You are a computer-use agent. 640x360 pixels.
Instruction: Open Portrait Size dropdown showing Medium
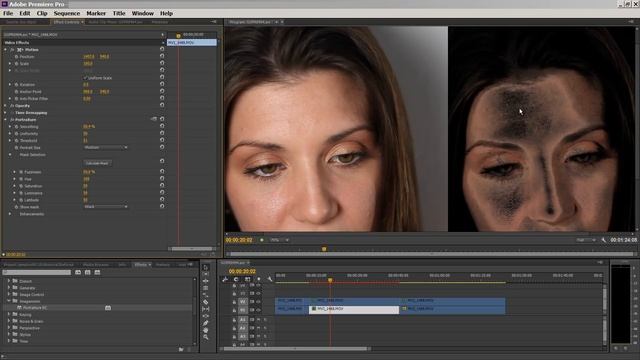tap(105, 147)
